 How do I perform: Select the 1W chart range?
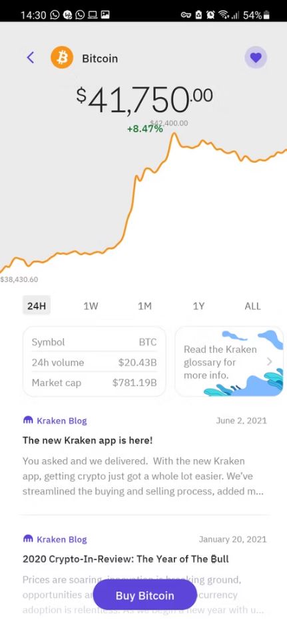coord(91,306)
